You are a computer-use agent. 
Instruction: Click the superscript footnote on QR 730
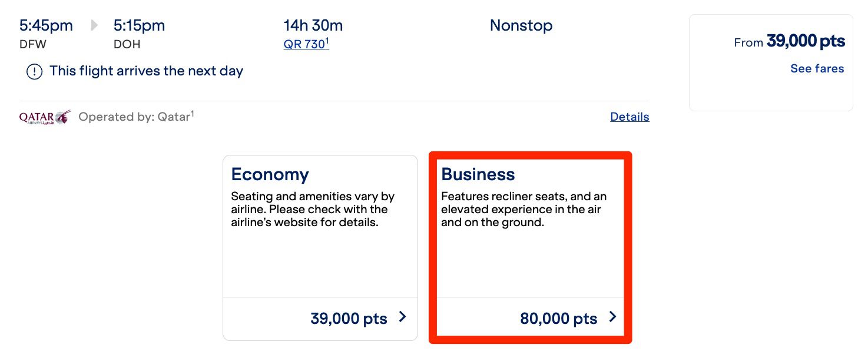point(326,40)
